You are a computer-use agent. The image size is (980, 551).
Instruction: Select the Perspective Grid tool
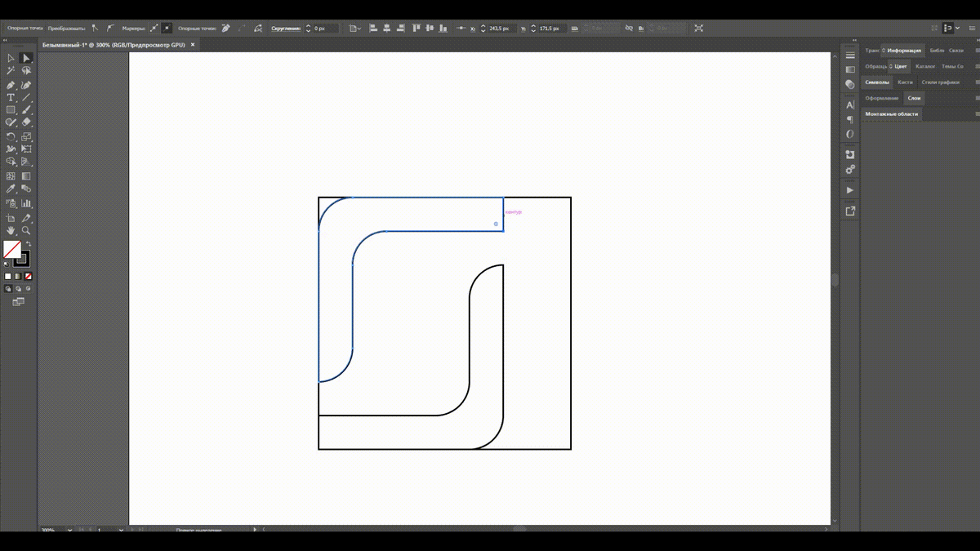(26, 162)
